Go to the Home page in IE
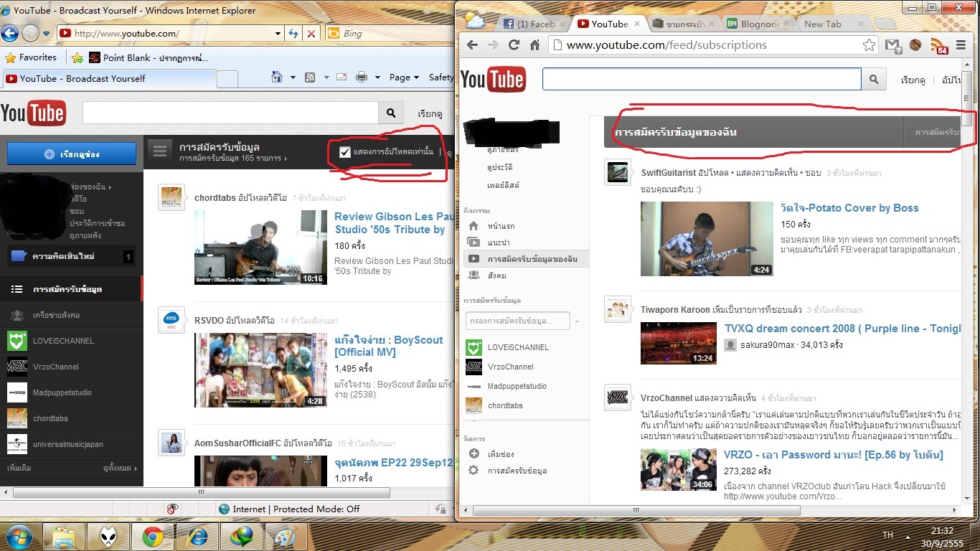 coord(277,77)
